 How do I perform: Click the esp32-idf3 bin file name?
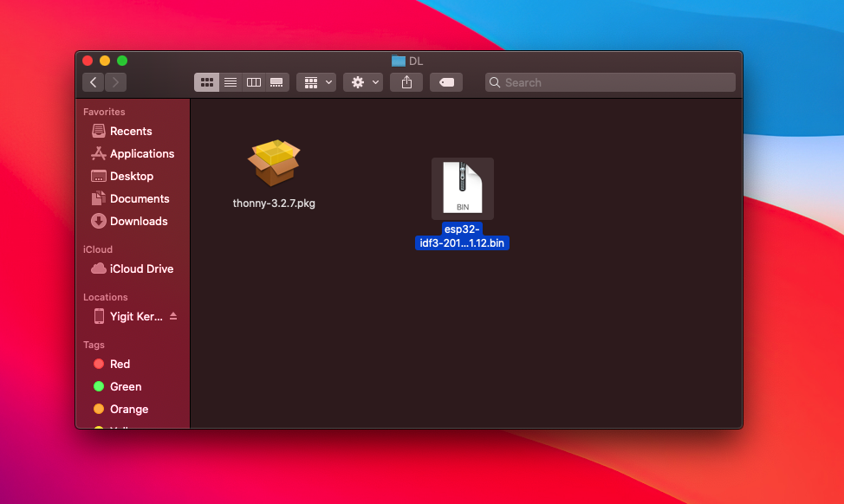click(463, 236)
